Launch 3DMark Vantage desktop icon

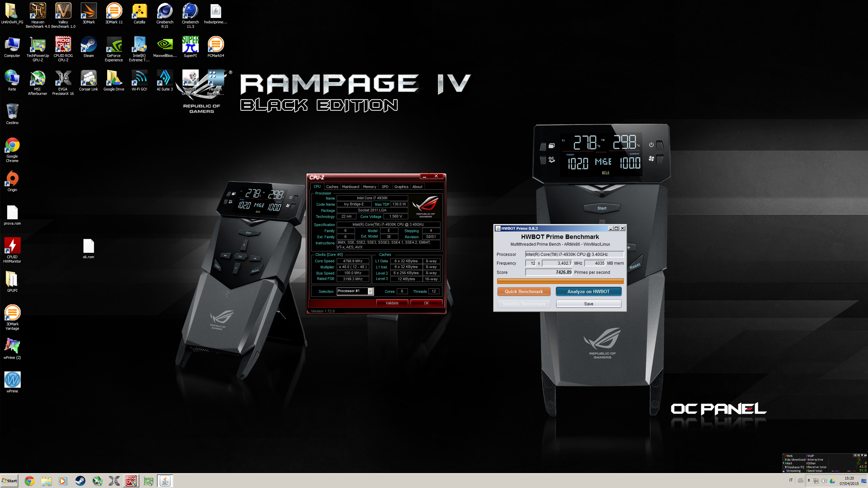(12, 317)
